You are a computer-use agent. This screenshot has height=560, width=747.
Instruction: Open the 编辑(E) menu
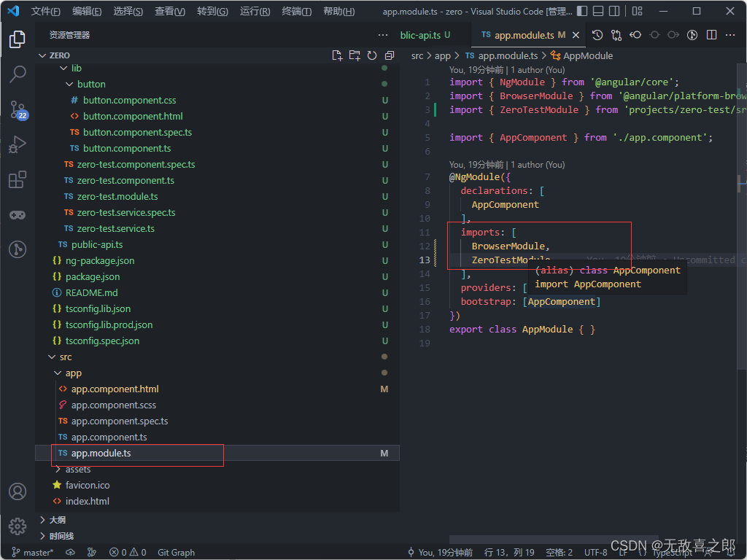(x=87, y=11)
